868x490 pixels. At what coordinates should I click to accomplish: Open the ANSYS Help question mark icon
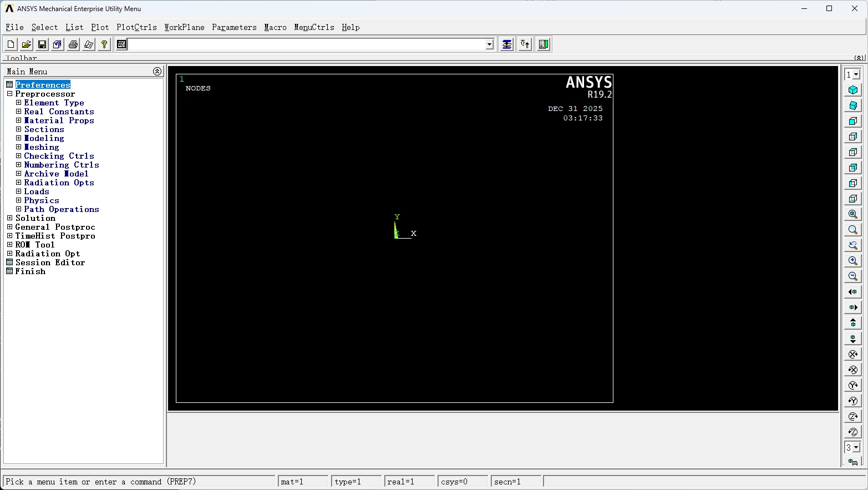click(104, 44)
